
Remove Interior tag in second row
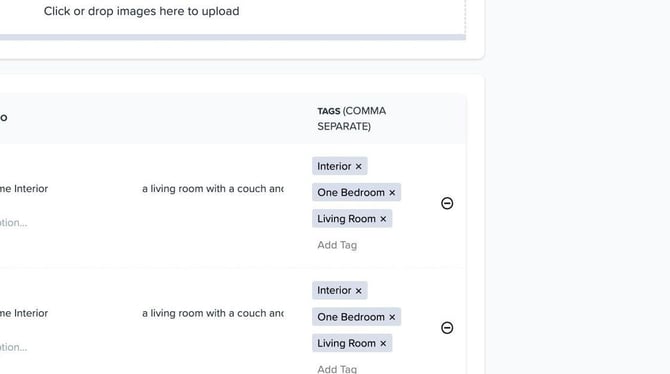click(359, 291)
